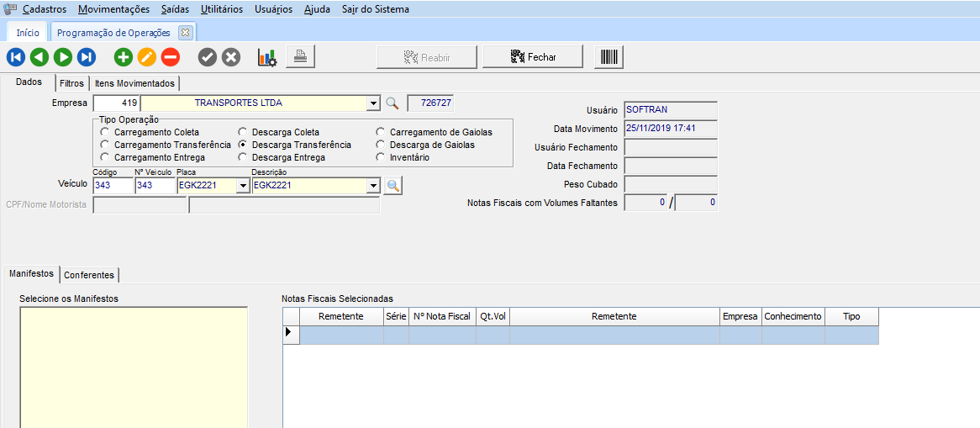
Task: Switch to the Itens Movimentados tab
Action: point(135,83)
